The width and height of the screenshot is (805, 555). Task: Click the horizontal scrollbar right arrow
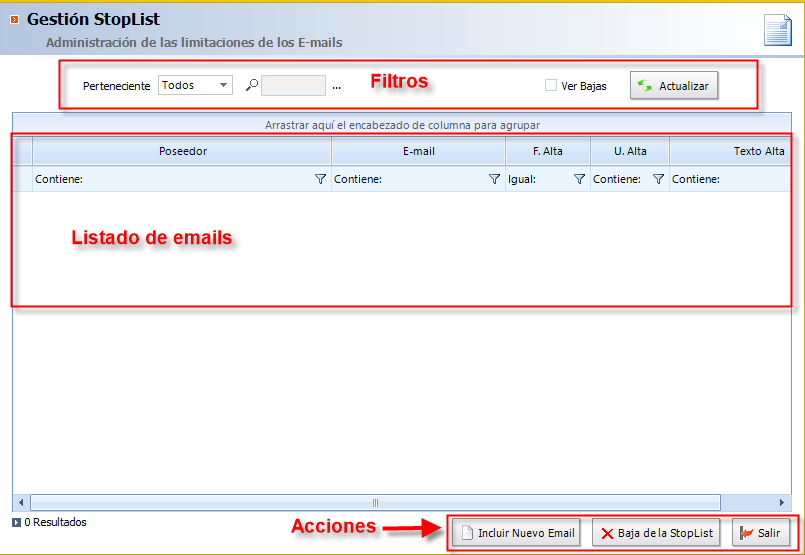[x=782, y=502]
